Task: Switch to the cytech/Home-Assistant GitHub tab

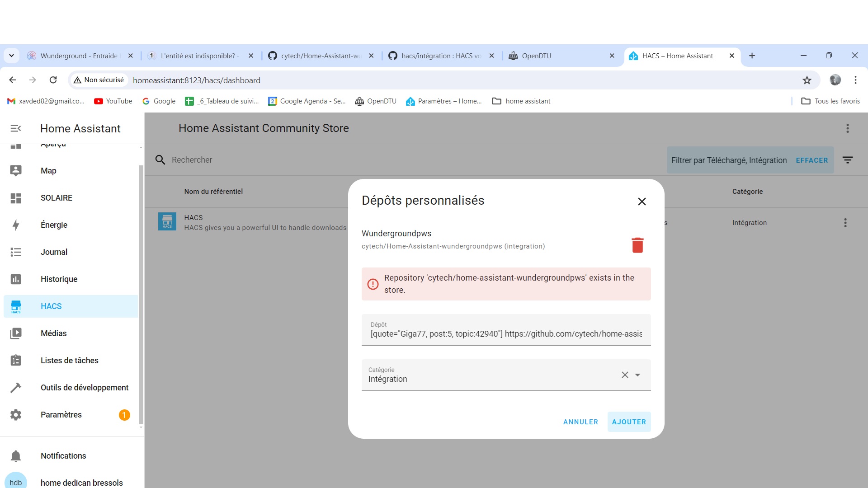Action: [x=321, y=56]
